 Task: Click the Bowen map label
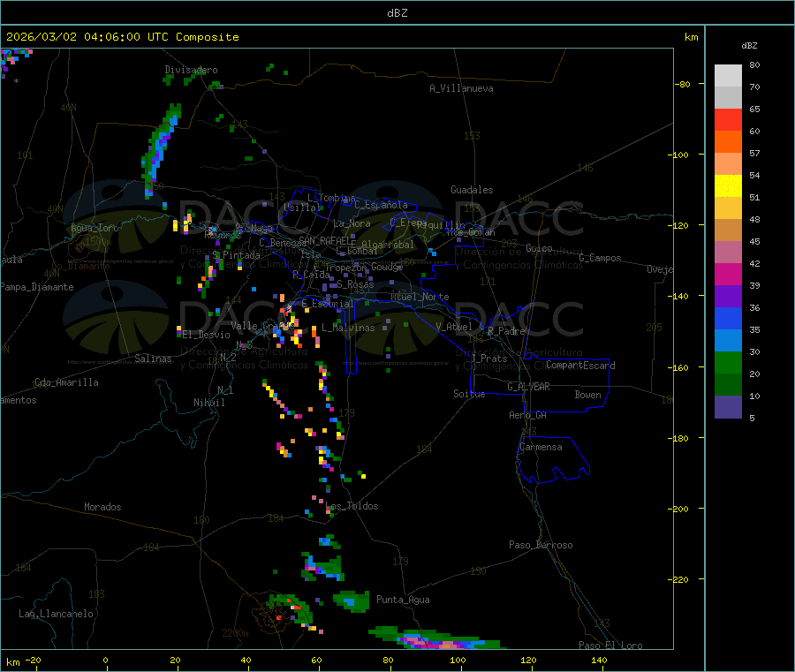pyautogui.click(x=587, y=395)
